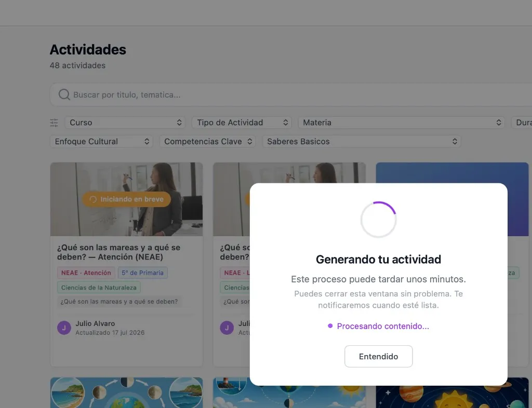
Task: Click the author name Julio Alvaro
Action: tap(95, 323)
